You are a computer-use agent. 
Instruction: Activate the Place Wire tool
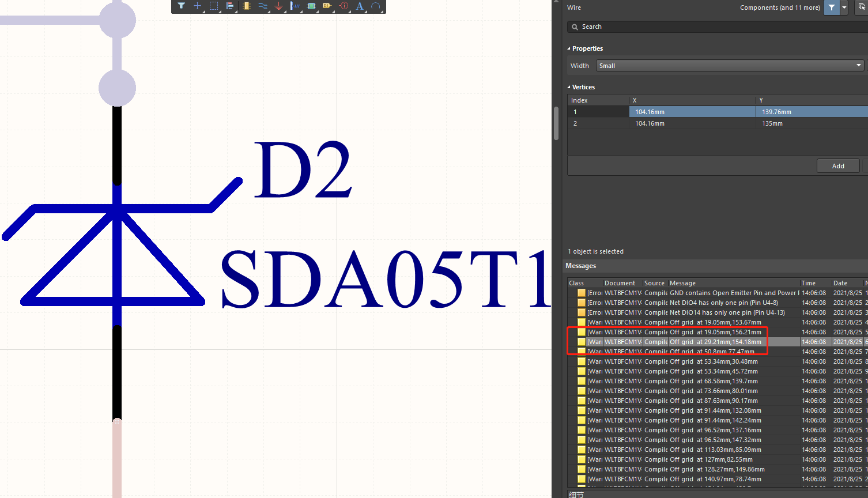[x=263, y=6]
